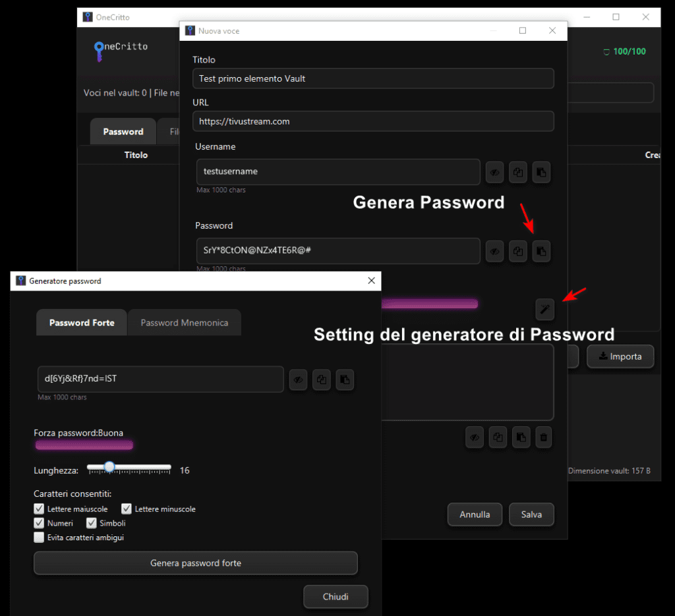Click Salva in Nuova voce dialog
The image size is (675, 616).
532,515
